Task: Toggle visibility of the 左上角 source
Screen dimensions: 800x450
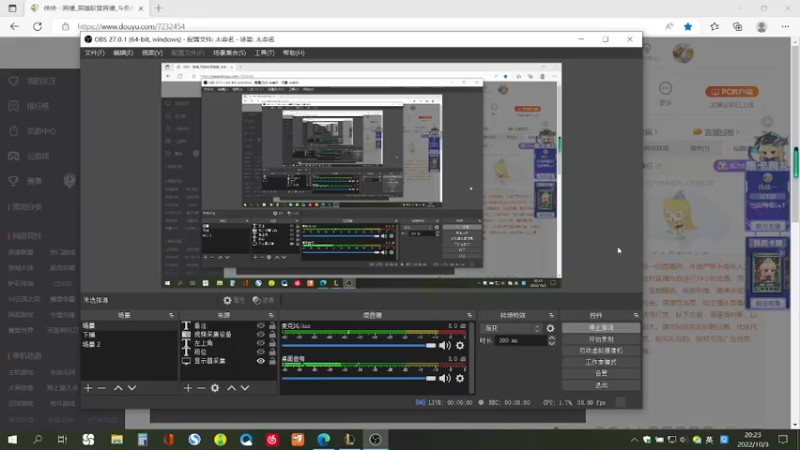Action: point(261,343)
